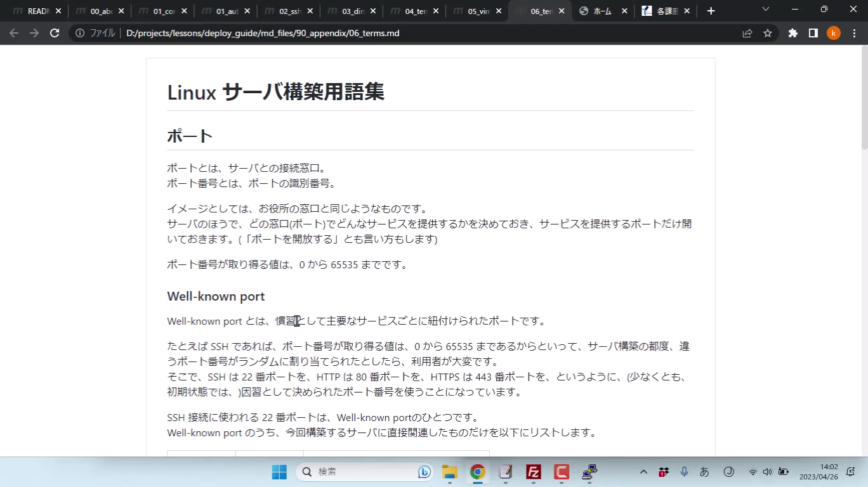This screenshot has width=868, height=487.
Task: Expand the tab search dropdown
Action: pos(765,10)
